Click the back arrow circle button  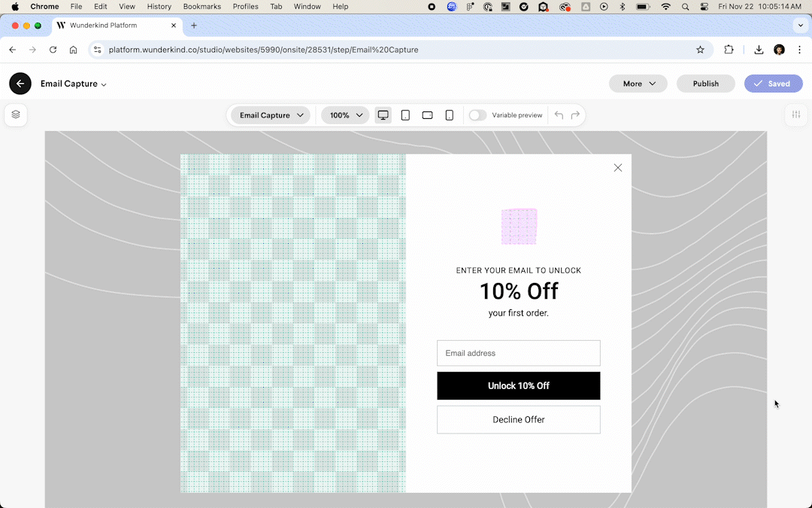[20, 84]
